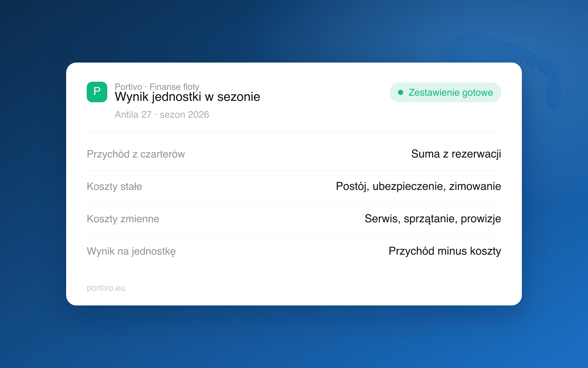The height and width of the screenshot is (368, 588).
Task: Click the 'Wynik jednostki w sezonie' heading
Action: coord(187,97)
